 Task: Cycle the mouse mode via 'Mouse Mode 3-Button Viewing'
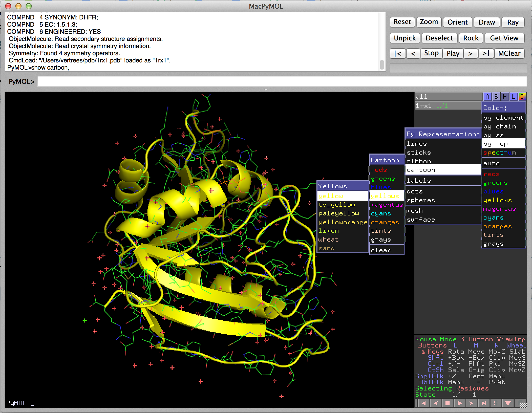(471, 339)
